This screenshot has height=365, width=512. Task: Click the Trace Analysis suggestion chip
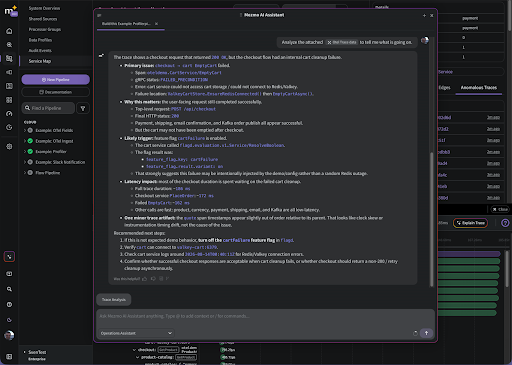click(114, 300)
